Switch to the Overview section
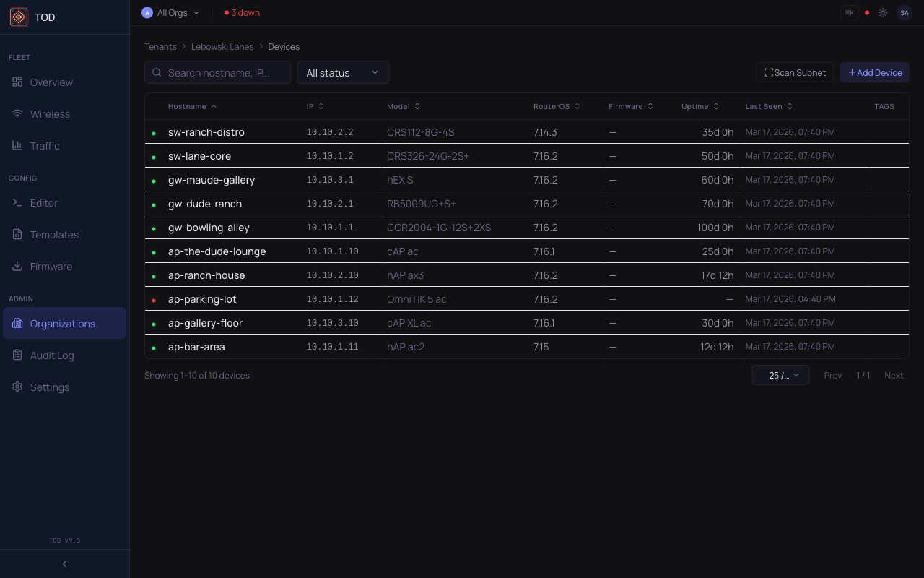This screenshot has width=924, height=578. [51, 82]
